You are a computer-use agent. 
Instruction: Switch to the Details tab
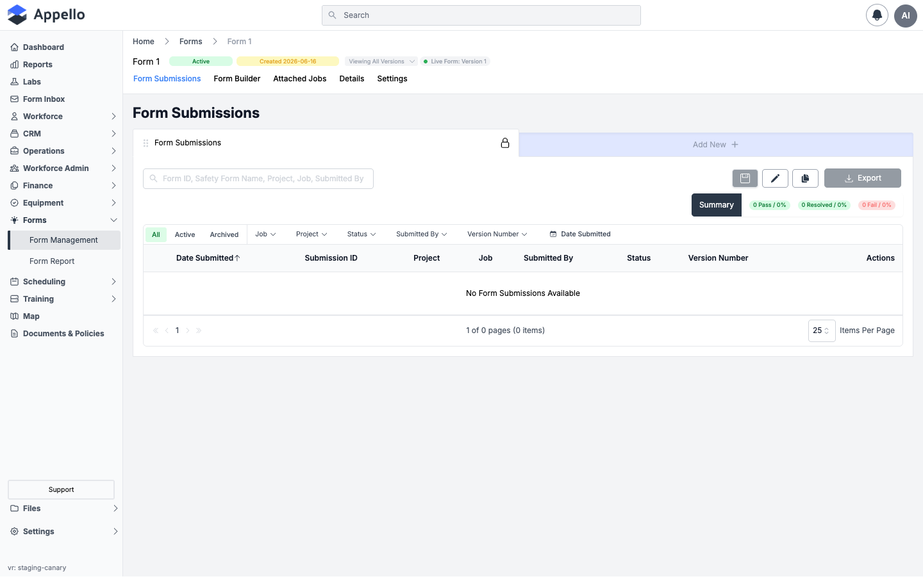tap(352, 79)
